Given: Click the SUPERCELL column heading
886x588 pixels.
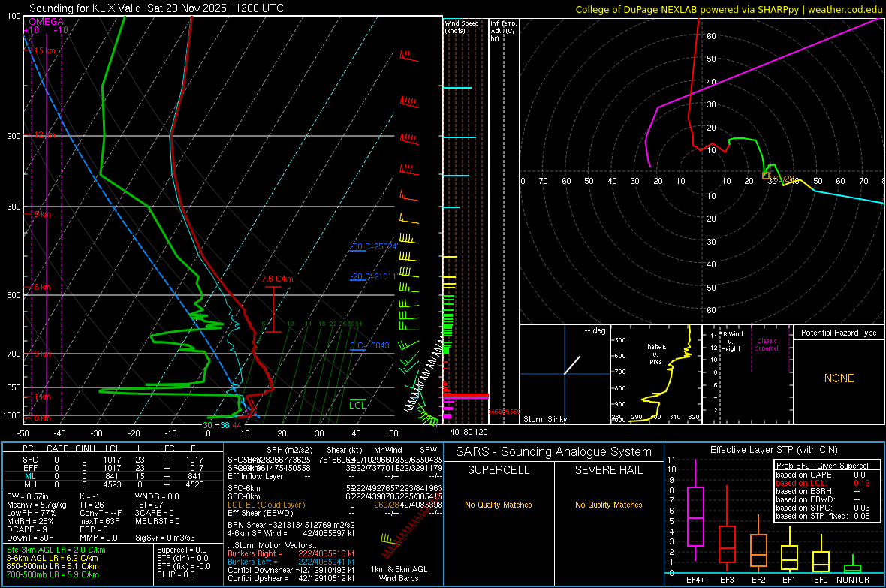Looking at the screenshot, I should tap(499, 470).
